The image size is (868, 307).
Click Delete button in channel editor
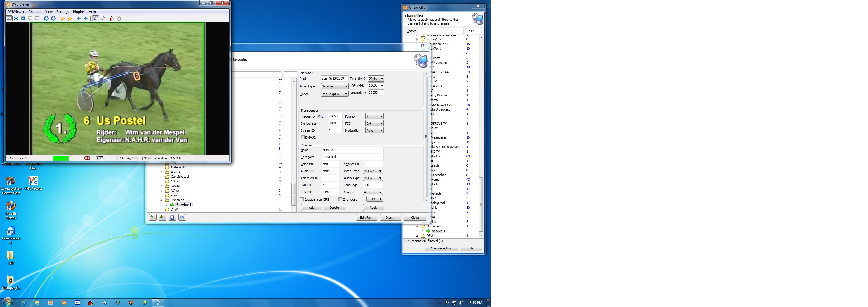tap(334, 208)
